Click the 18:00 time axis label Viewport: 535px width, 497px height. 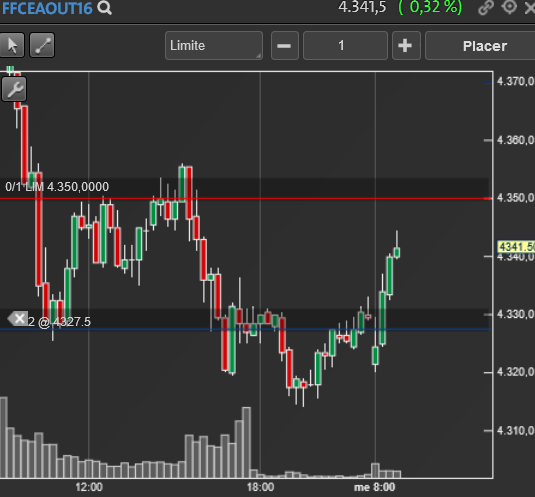tap(260, 487)
